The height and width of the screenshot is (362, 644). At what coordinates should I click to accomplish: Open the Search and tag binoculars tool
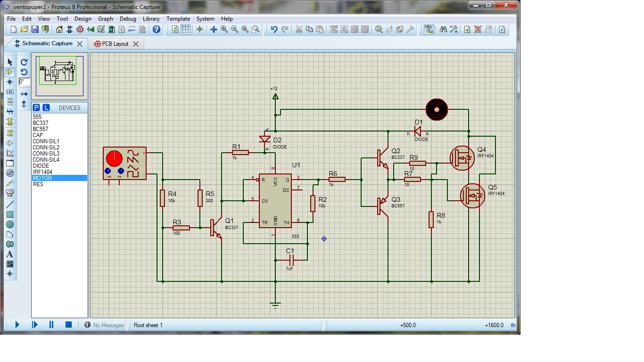click(x=443, y=29)
